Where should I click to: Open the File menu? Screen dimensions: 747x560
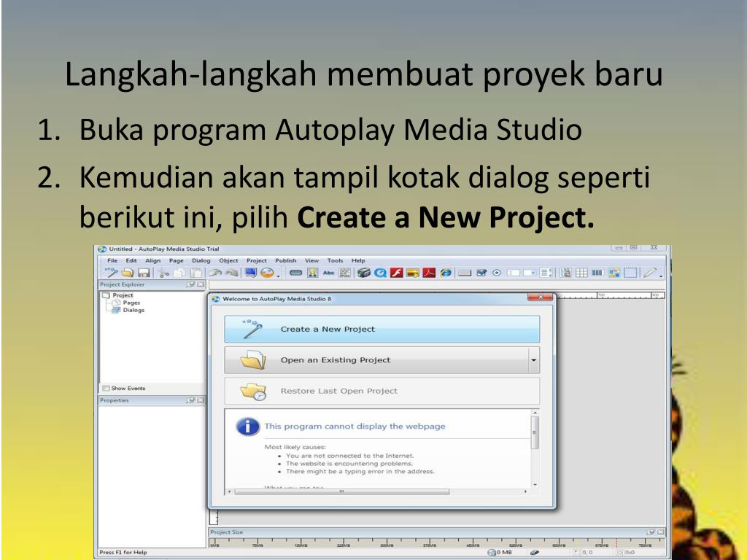coord(112,260)
